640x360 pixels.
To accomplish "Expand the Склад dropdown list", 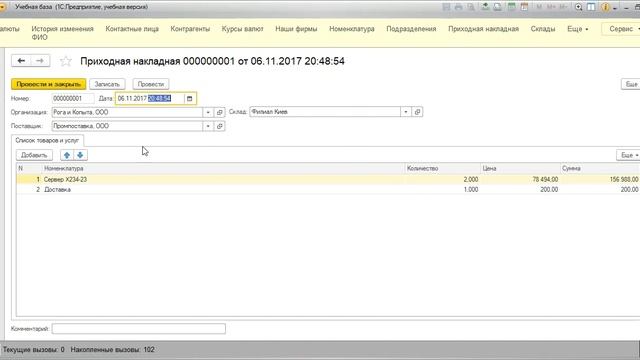I will pyautogui.click(x=406, y=112).
